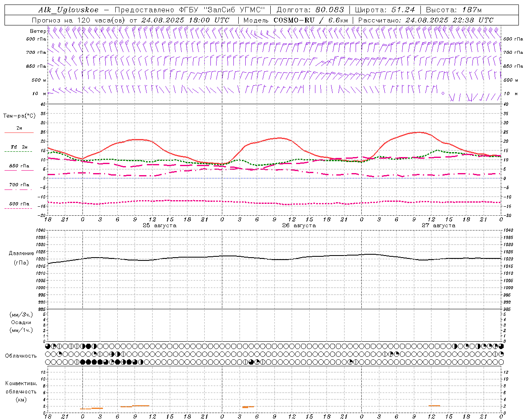Select the longitude value "Долгота: 80.083"
The height and width of the screenshot is (420, 525).
pos(310,10)
